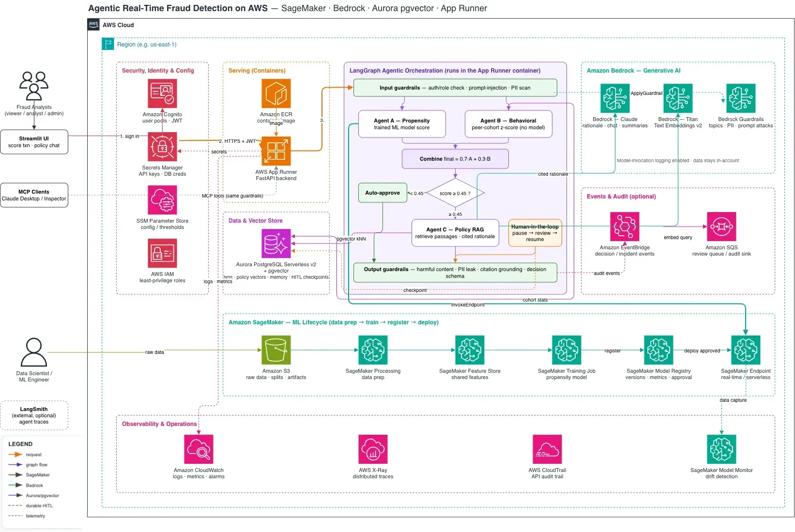795x532 pixels.
Task: Select the SageMaker Model Monitor icon
Action: pos(721,449)
